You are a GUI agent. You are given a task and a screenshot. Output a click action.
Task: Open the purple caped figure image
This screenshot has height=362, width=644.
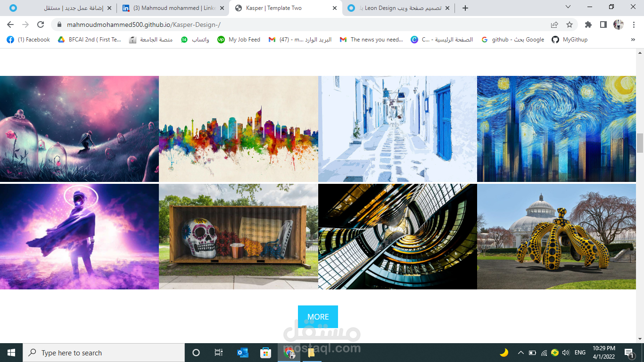[x=79, y=237]
